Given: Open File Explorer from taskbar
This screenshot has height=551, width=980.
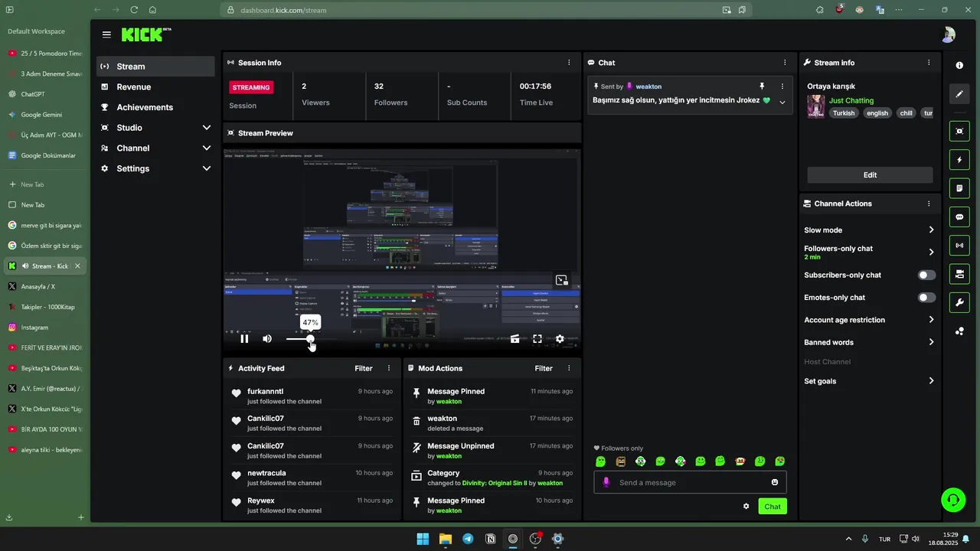Looking at the screenshot, I should 446,539.
